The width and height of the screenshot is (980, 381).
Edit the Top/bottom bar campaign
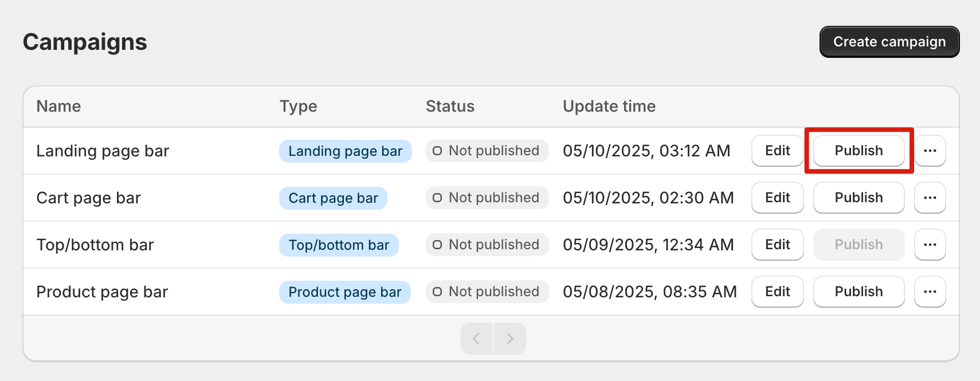pyautogui.click(x=778, y=245)
